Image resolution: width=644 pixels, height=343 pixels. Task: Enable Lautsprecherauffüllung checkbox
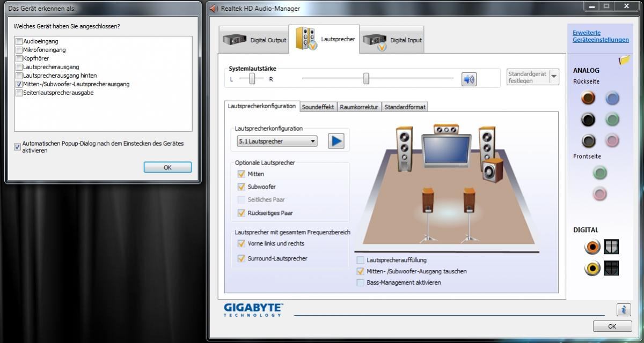(x=360, y=260)
